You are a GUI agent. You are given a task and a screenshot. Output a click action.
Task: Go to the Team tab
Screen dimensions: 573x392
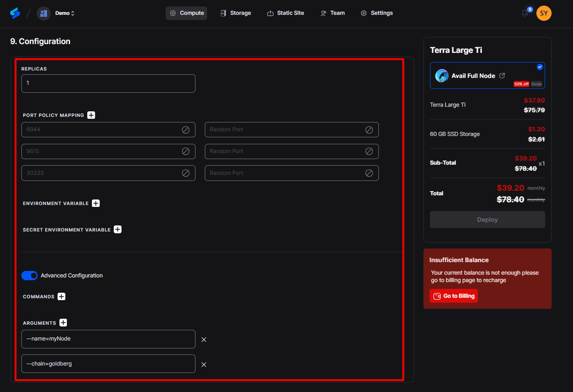(332, 13)
